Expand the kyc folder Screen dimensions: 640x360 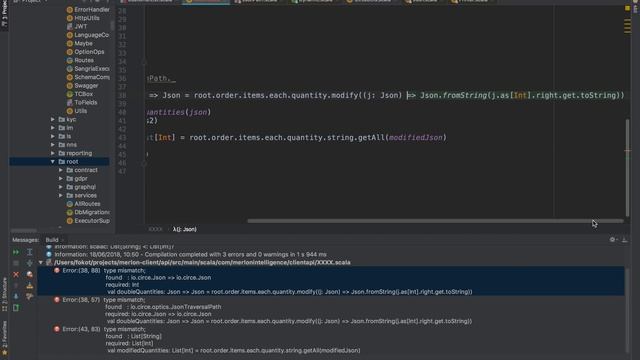coord(53,119)
